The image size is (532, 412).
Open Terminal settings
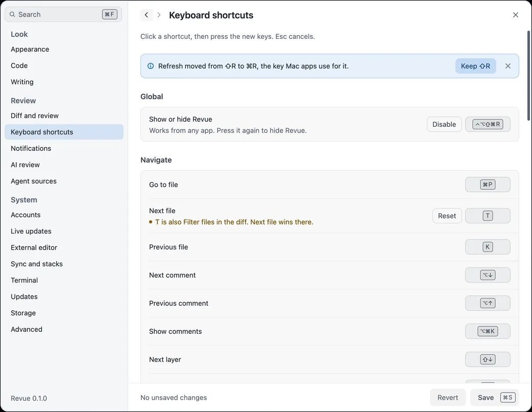coord(64,280)
